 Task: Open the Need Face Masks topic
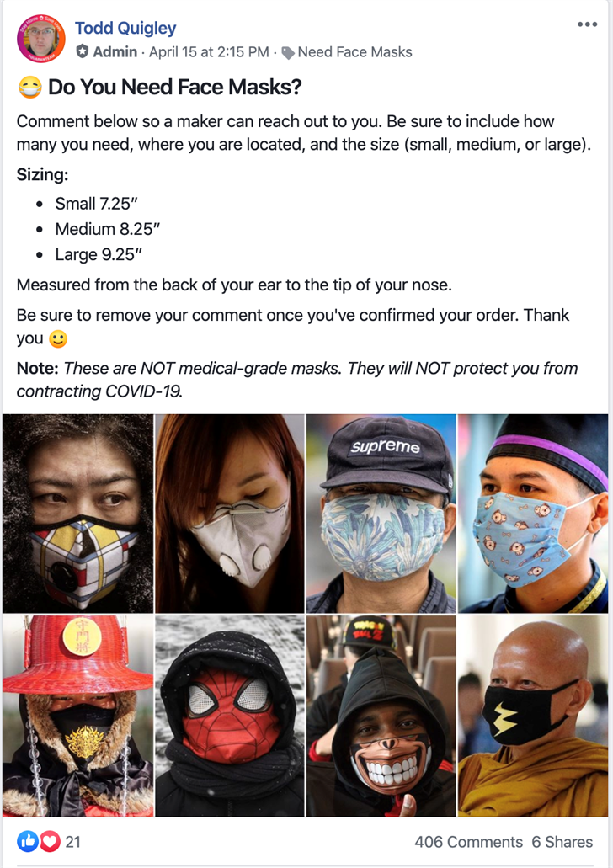pyautogui.click(x=355, y=52)
